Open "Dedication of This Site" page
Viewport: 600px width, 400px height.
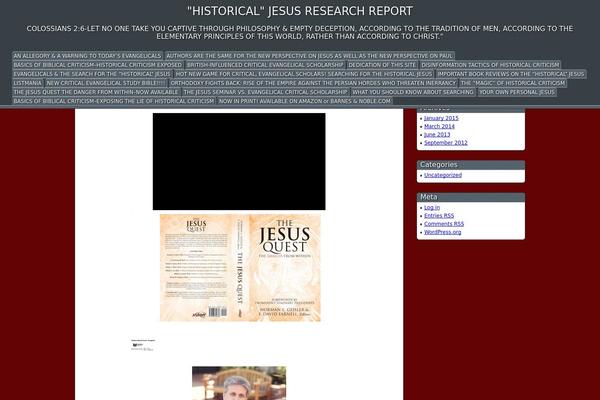[382, 65]
